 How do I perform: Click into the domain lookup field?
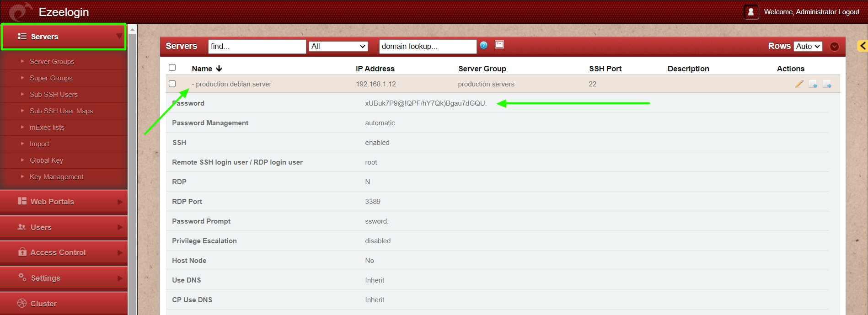click(428, 46)
